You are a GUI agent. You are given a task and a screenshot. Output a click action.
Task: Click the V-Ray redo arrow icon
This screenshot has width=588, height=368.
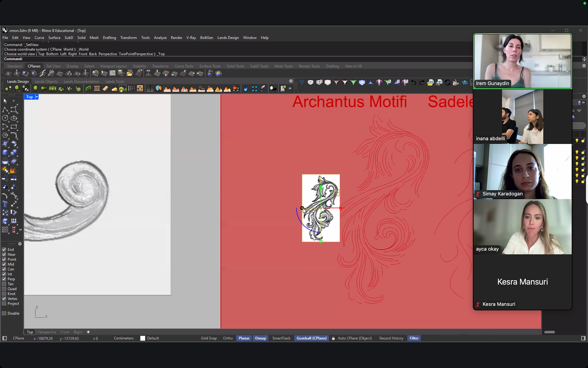coord(422,82)
